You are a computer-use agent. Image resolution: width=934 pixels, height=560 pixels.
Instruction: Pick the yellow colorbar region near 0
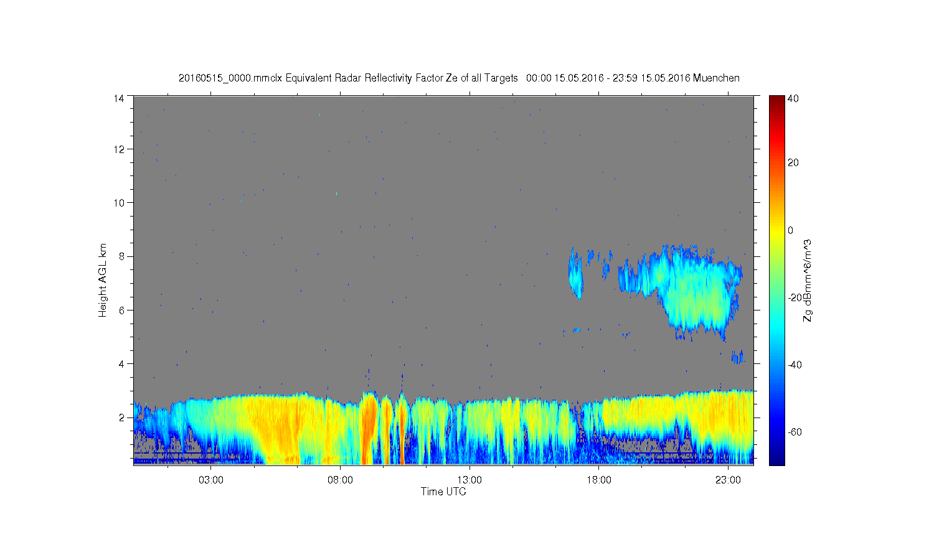[x=776, y=230]
